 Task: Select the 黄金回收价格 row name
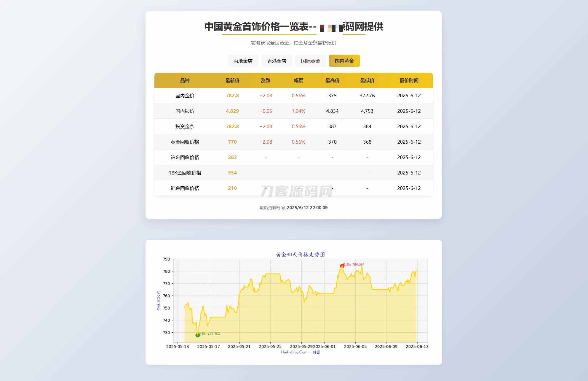click(185, 142)
